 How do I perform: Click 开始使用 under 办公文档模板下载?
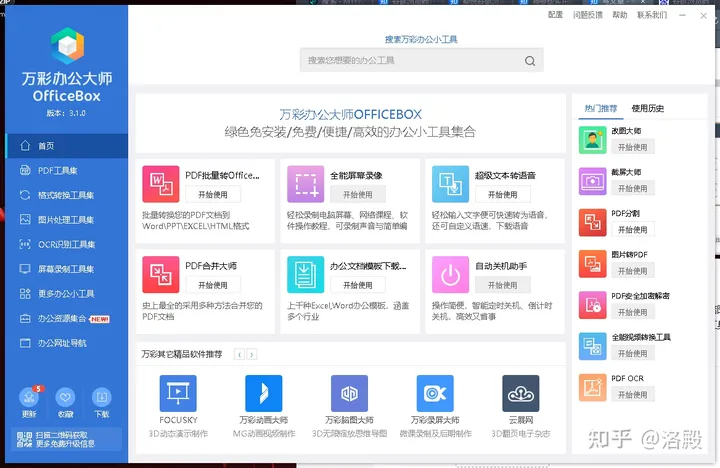(358, 285)
